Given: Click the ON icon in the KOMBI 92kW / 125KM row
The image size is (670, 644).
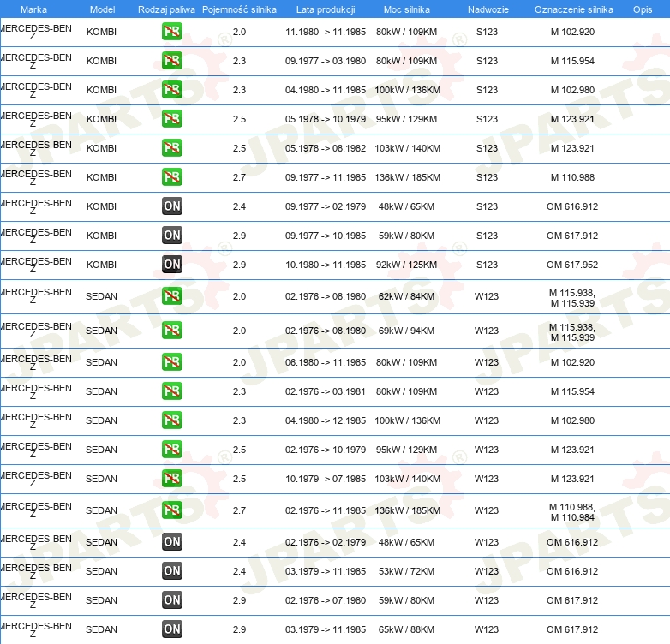Looking at the screenshot, I should (172, 265).
